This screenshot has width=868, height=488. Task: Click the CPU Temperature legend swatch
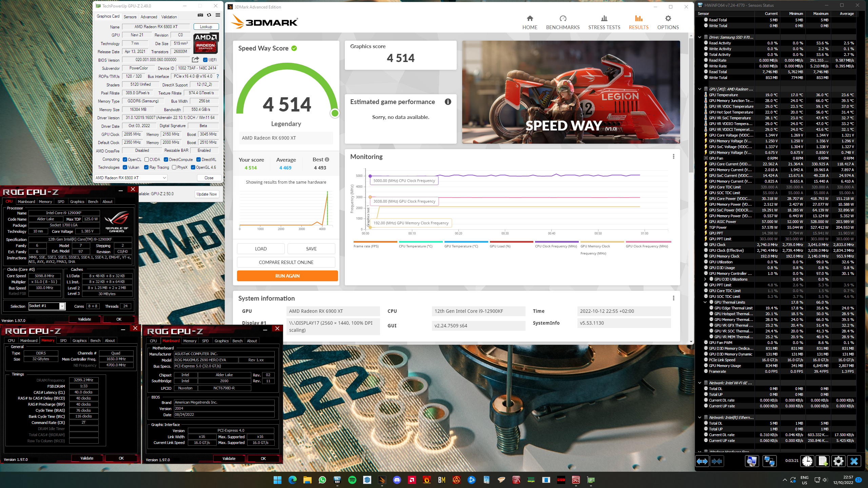tap(421, 242)
